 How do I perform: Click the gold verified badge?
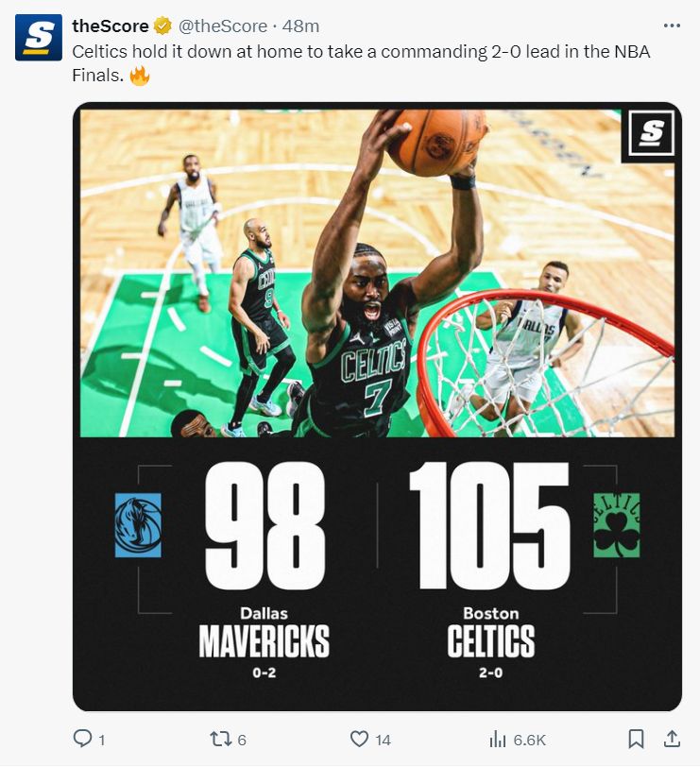pos(162,26)
